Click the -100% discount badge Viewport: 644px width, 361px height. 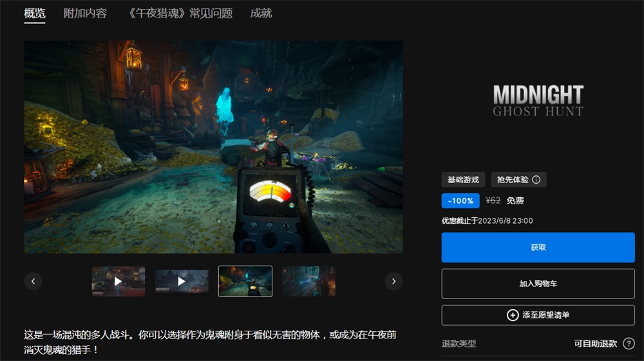click(x=460, y=200)
